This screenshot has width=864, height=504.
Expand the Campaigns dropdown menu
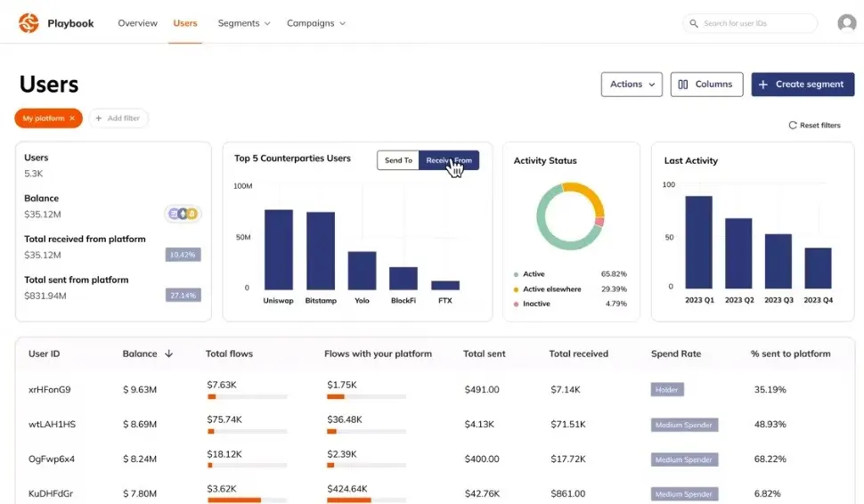pos(315,23)
